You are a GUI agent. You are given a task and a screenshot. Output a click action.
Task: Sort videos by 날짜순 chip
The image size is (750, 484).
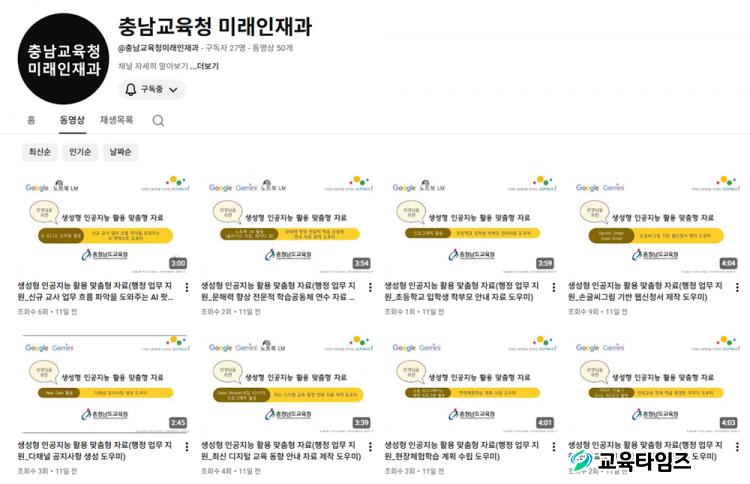(x=120, y=153)
